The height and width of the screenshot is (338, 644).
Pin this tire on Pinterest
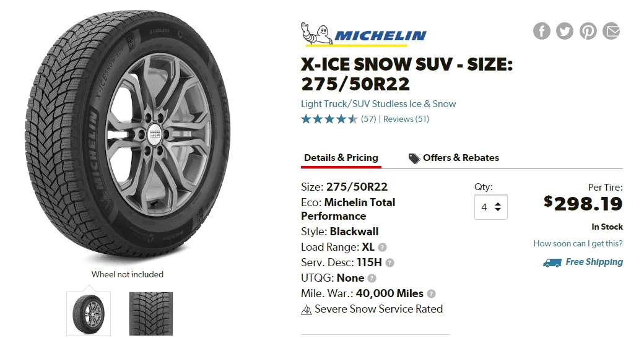click(x=588, y=31)
